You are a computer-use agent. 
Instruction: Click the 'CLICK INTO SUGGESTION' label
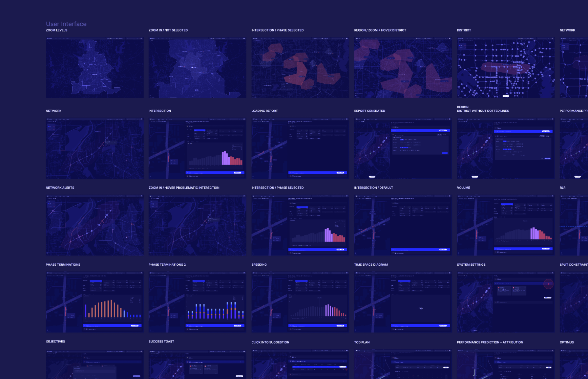click(x=270, y=342)
